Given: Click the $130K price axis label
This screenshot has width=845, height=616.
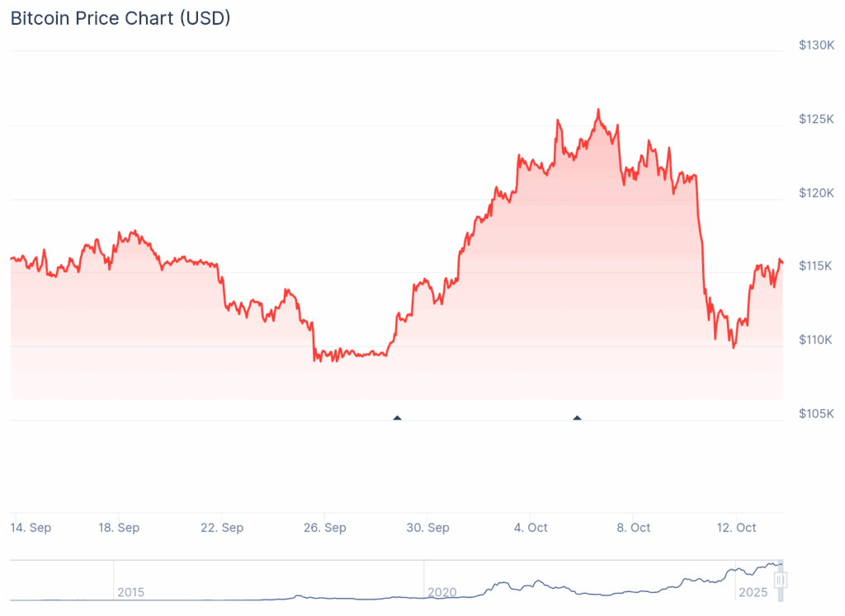Looking at the screenshot, I should click(816, 45).
